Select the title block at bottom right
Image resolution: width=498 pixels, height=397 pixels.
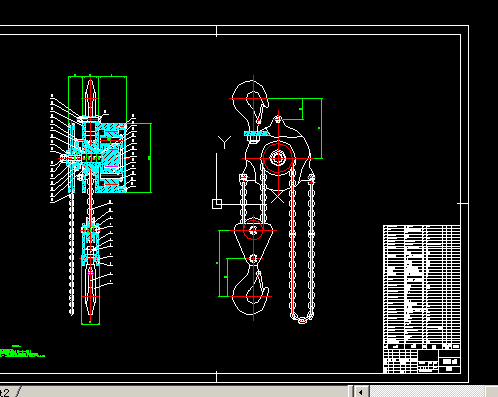click(422, 361)
